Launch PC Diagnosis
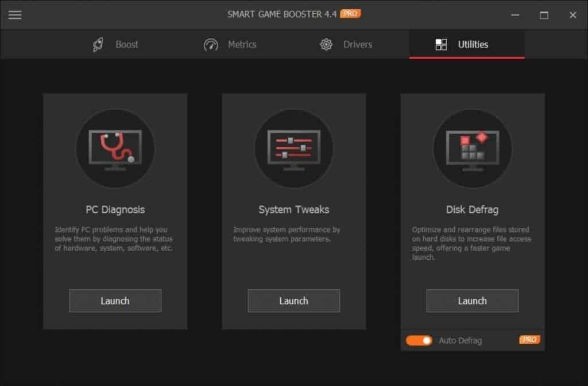Image resolution: width=588 pixels, height=386 pixels. (115, 301)
